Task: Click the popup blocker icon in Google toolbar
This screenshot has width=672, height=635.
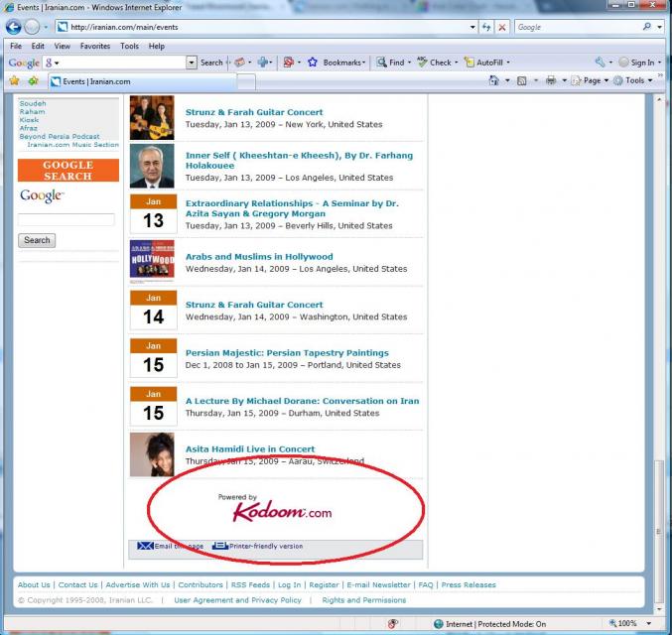Action: tap(289, 63)
